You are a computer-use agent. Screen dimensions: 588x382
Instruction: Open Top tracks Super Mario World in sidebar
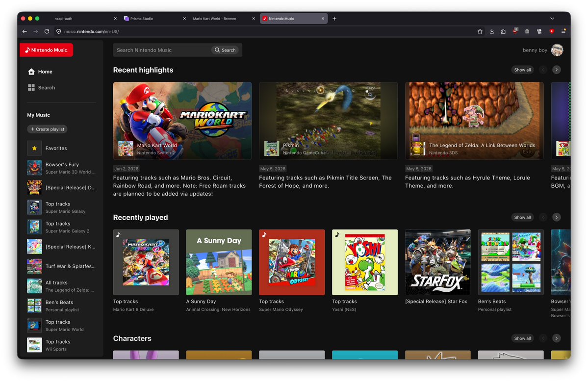click(x=61, y=326)
